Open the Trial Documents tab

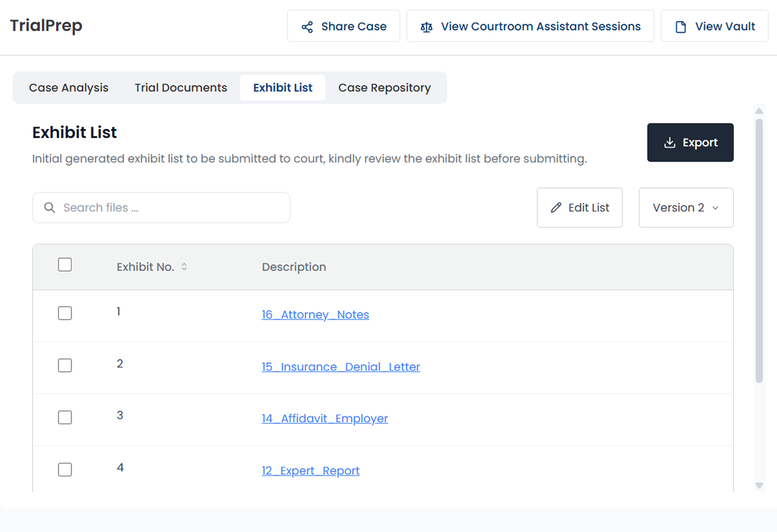(181, 88)
